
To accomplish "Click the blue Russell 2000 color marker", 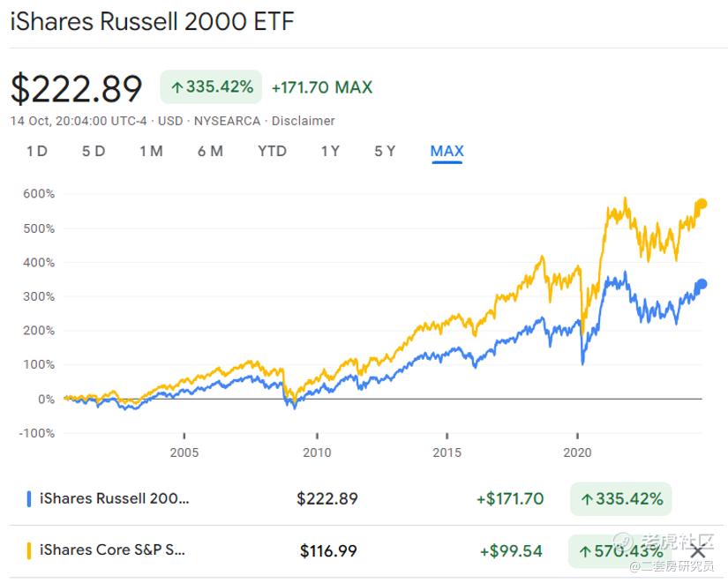I will point(29,498).
